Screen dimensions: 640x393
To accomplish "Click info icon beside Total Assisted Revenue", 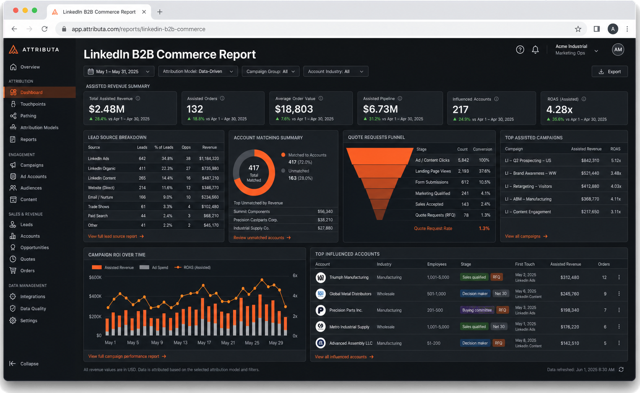I will (138, 98).
